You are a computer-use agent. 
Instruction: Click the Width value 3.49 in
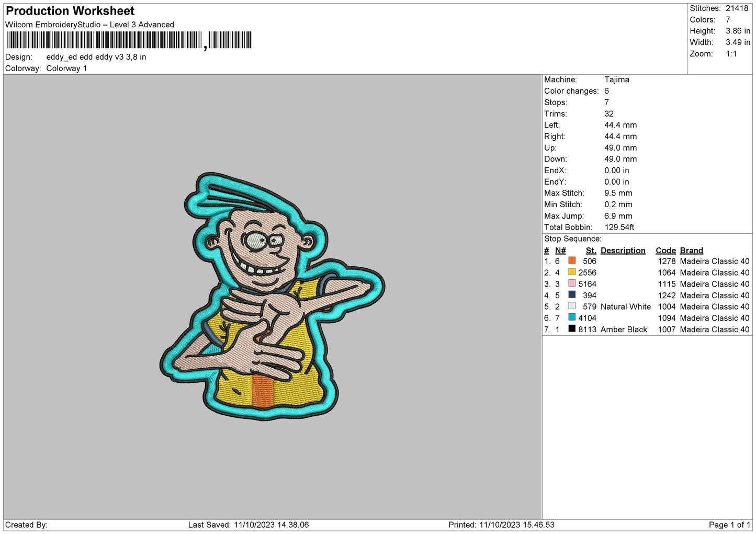click(x=738, y=42)
